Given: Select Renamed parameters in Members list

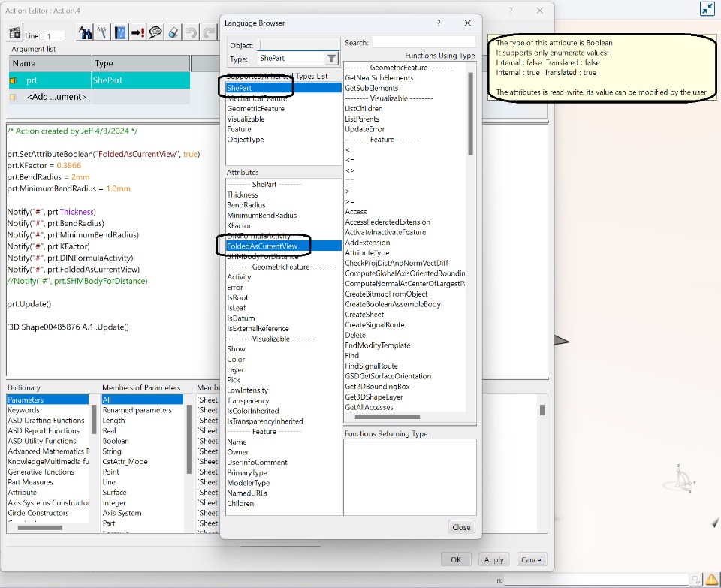Looking at the screenshot, I should point(137,410).
